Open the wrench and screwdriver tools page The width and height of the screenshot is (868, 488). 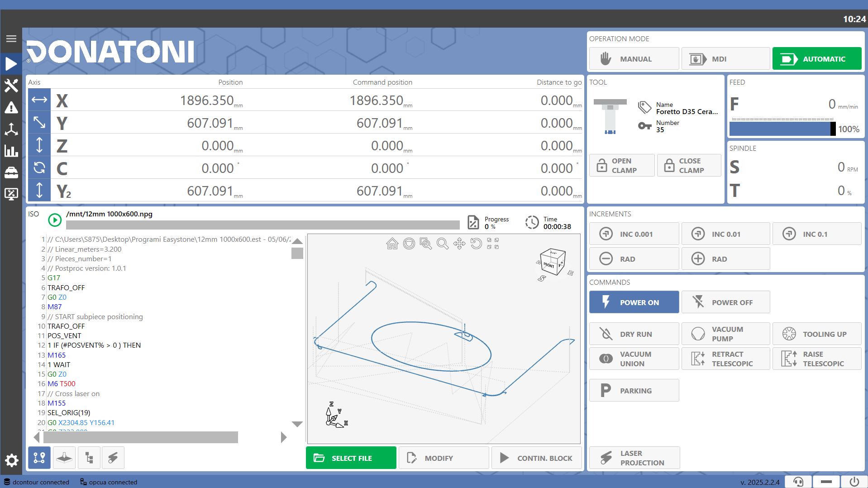(11, 86)
